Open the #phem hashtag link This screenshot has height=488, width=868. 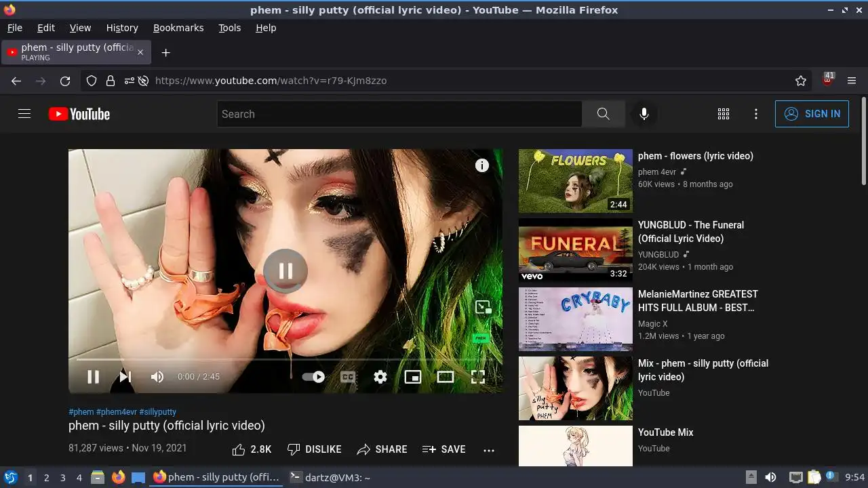81,412
